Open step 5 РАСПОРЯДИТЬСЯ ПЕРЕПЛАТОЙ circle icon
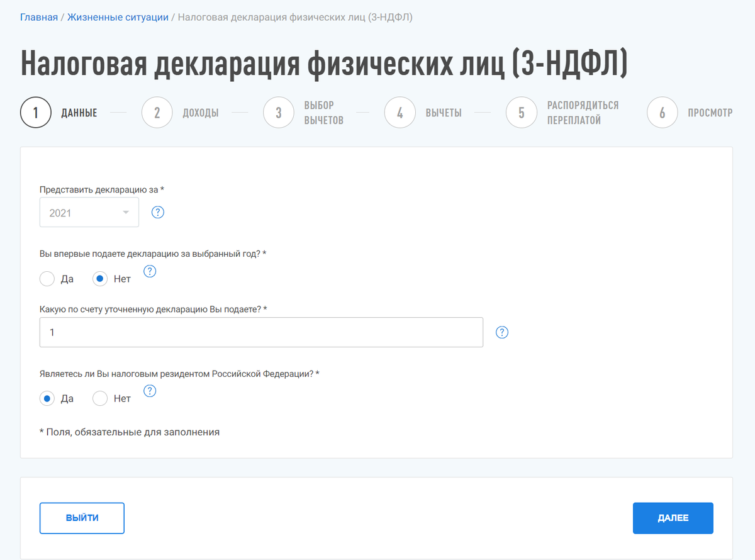The height and width of the screenshot is (560, 755). (522, 113)
